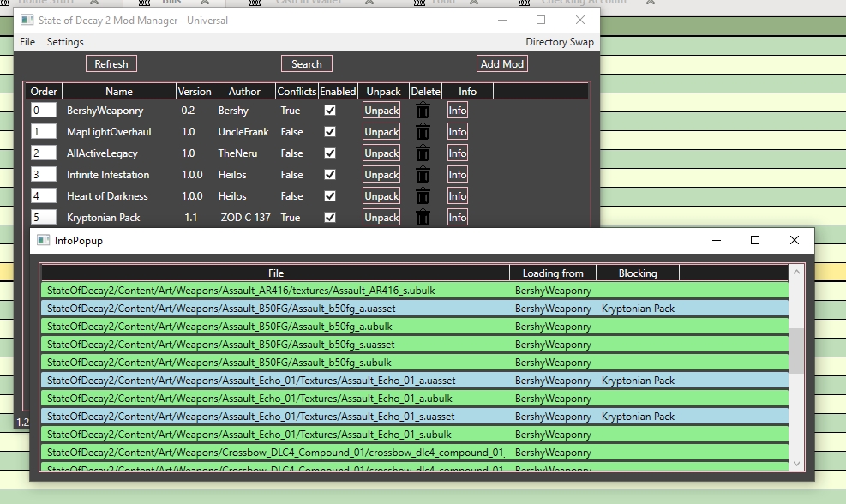Image resolution: width=846 pixels, height=504 pixels.
Task: Delete Heart of Darkness with trash icon
Action: [x=423, y=196]
